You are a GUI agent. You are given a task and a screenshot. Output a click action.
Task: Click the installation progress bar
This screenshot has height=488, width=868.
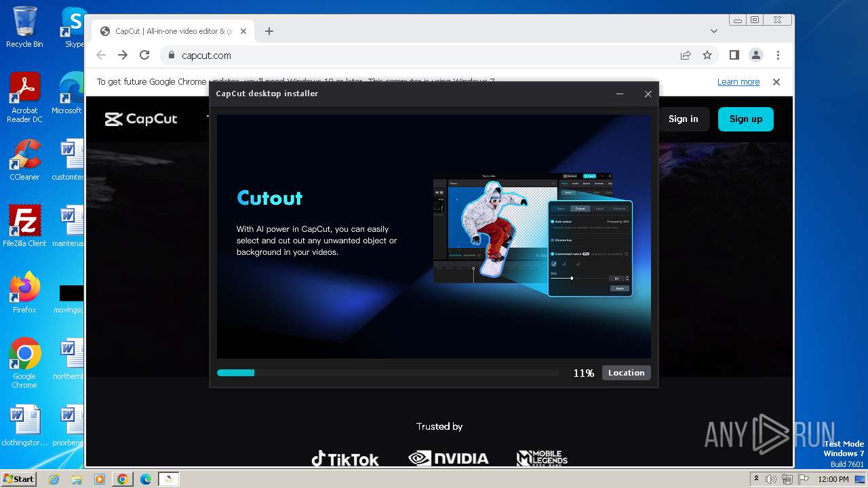click(388, 373)
